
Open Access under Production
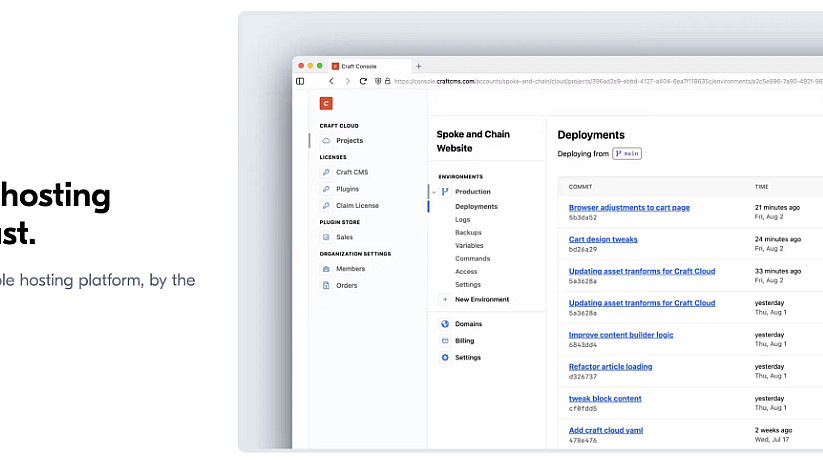[466, 272]
